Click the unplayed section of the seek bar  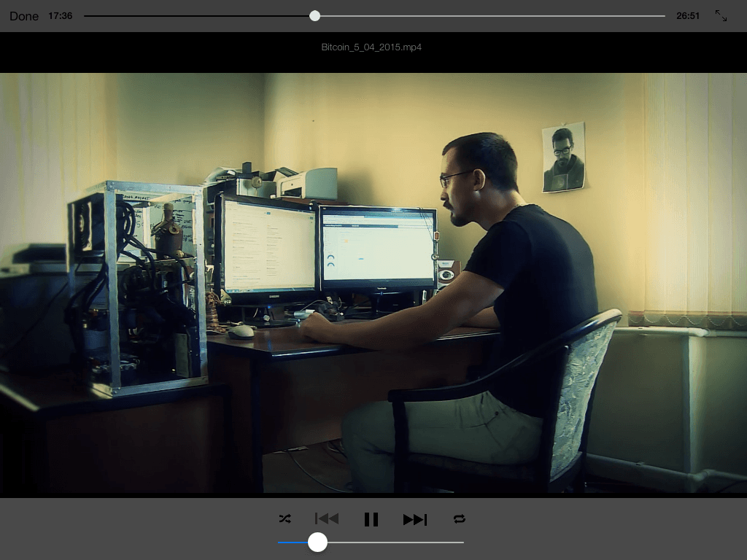[489, 15]
